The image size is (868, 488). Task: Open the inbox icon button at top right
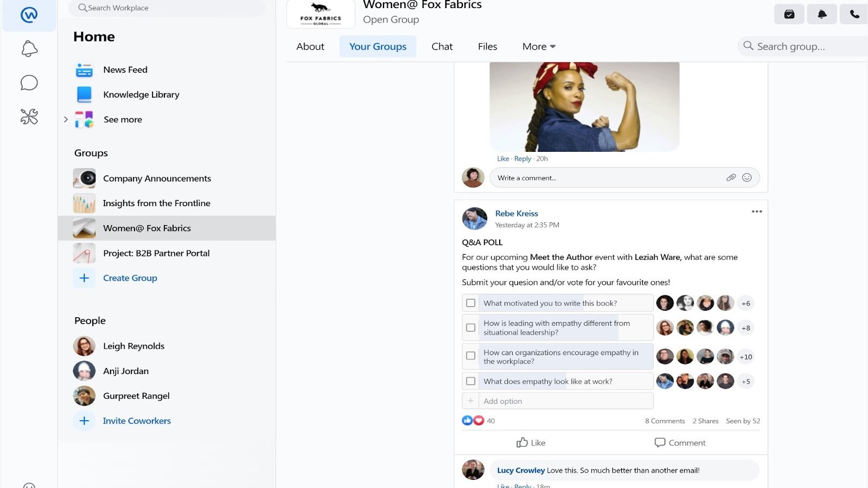click(x=789, y=14)
